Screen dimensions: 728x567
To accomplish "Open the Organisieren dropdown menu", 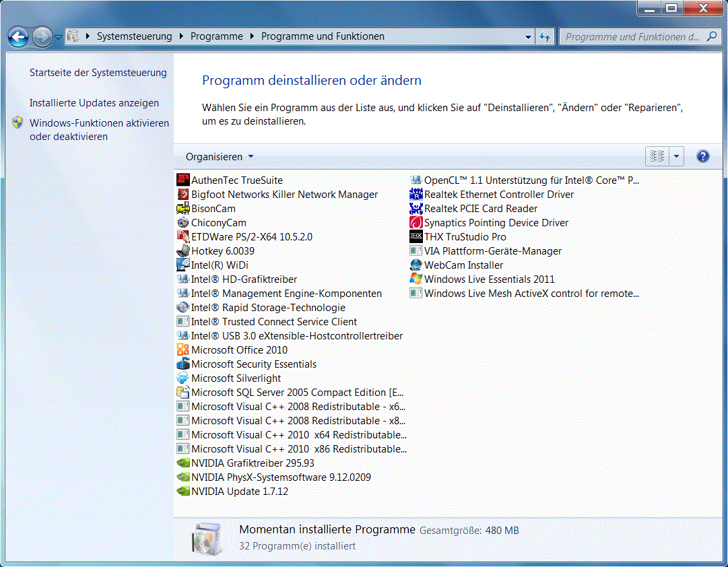I will point(220,157).
